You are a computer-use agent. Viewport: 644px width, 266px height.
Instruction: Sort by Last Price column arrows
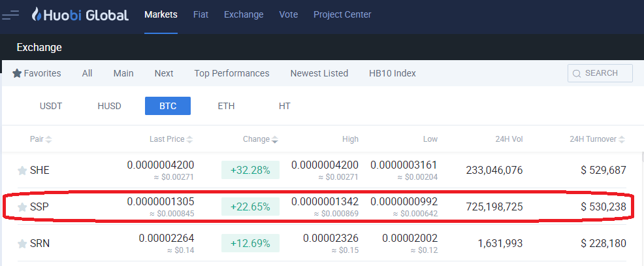click(189, 139)
